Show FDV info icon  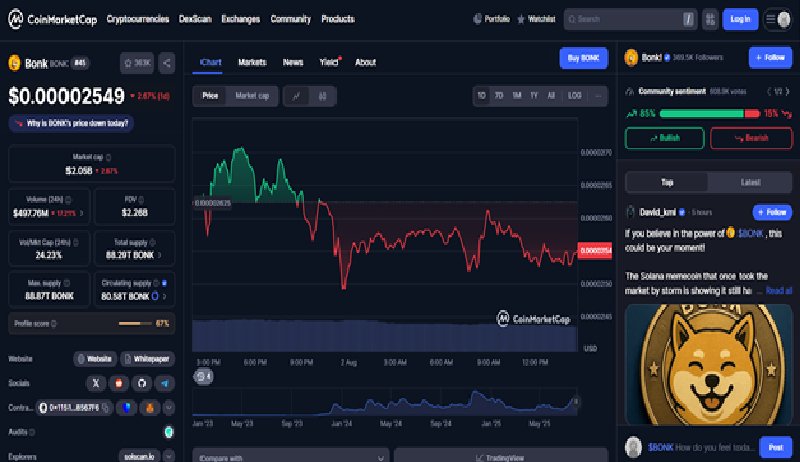141,199
